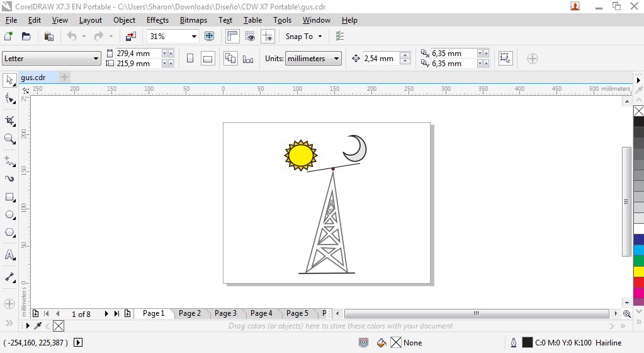This screenshot has height=353, width=644.
Task: Open the Object menu
Action: [x=124, y=20]
